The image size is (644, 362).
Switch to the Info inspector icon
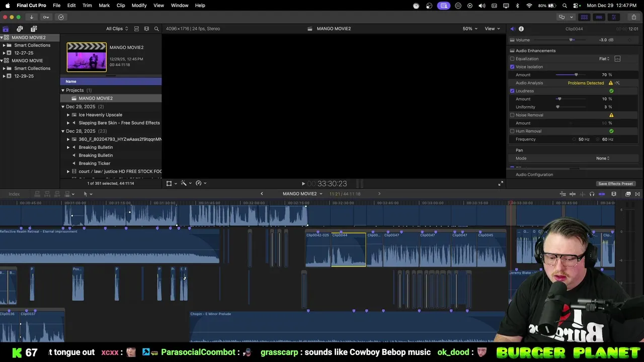pos(521,29)
